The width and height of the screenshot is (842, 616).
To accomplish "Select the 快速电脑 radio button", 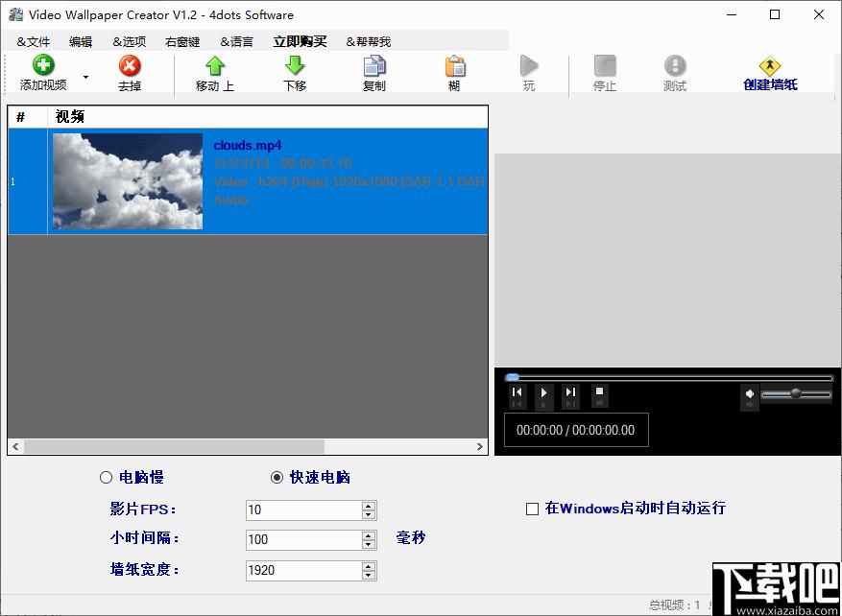I will tap(277, 478).
